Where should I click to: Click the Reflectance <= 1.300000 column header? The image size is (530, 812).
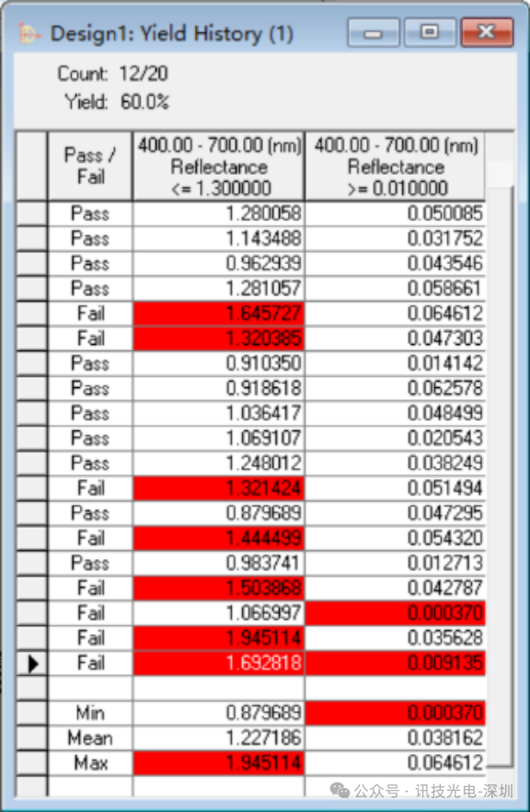click(x=219, y=166)
